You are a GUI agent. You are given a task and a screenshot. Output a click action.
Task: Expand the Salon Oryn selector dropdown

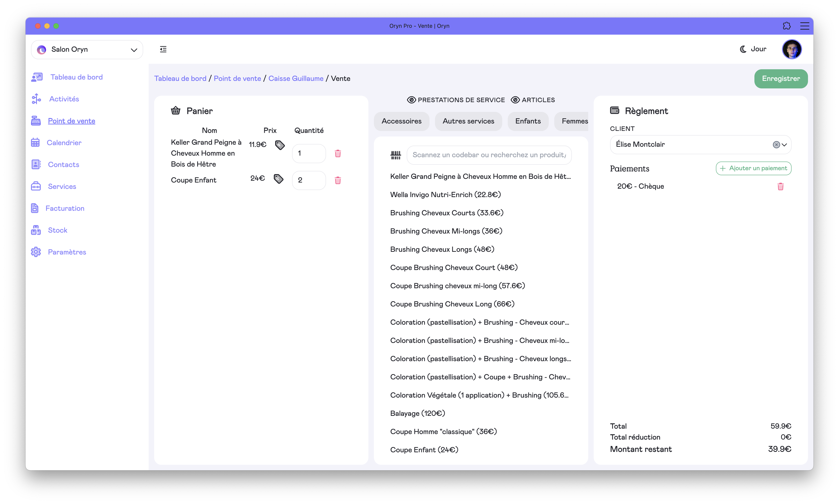[x=134, y=50]
